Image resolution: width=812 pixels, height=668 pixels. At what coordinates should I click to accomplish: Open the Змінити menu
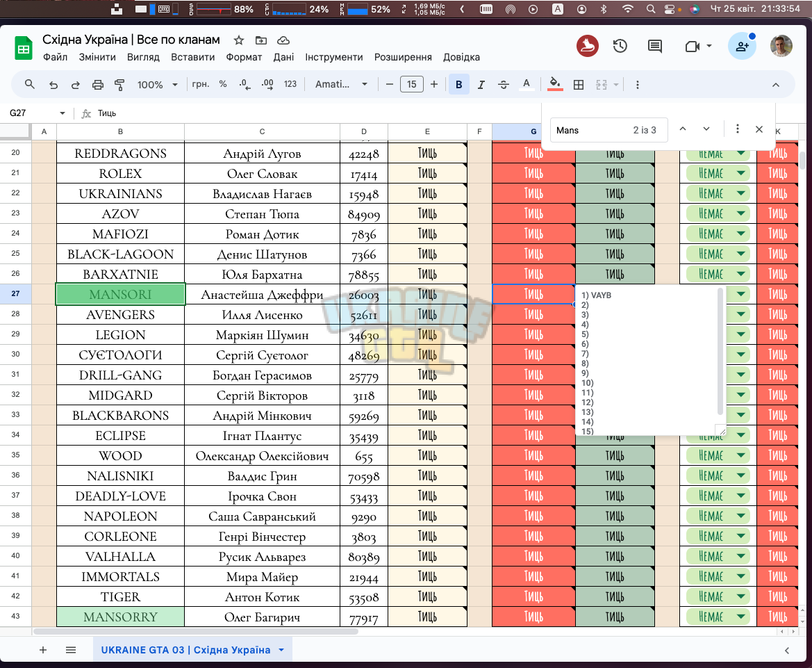tap(97, 57)
